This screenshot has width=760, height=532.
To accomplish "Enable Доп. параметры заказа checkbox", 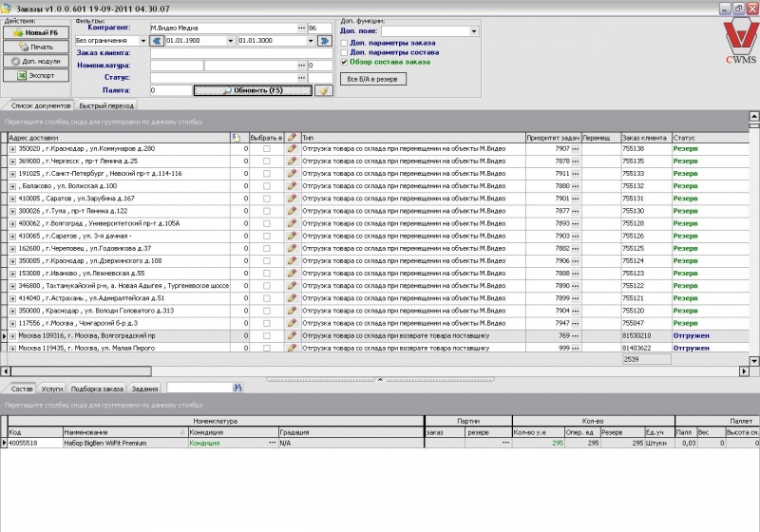I will coord(345,43).
